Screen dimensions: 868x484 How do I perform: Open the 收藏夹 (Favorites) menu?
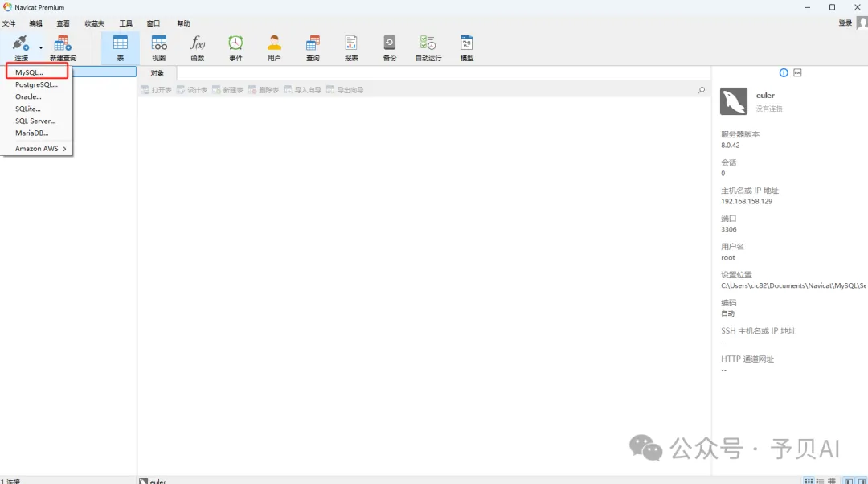pyautogui.click(x=94, y=23)
